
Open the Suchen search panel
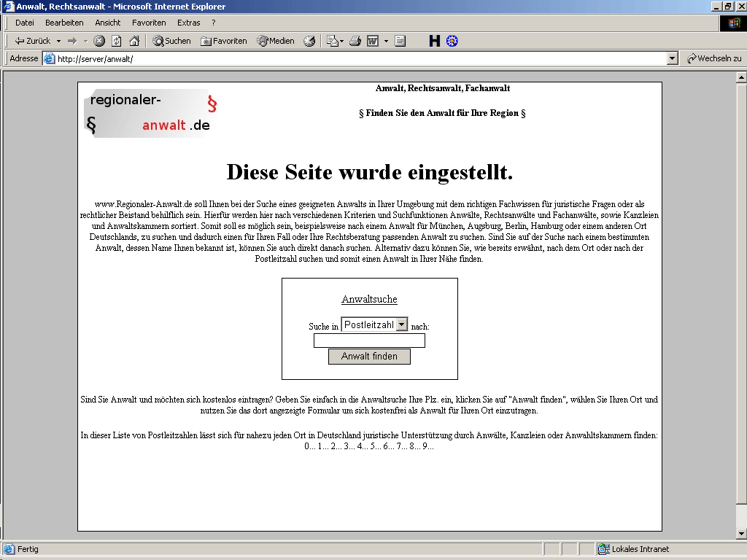coord(171,41)
